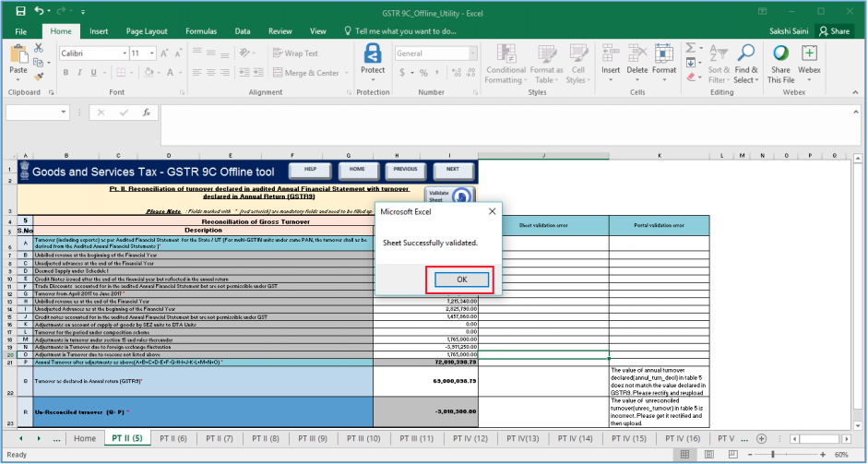Click the Cut scissors icon

(38, 48)
